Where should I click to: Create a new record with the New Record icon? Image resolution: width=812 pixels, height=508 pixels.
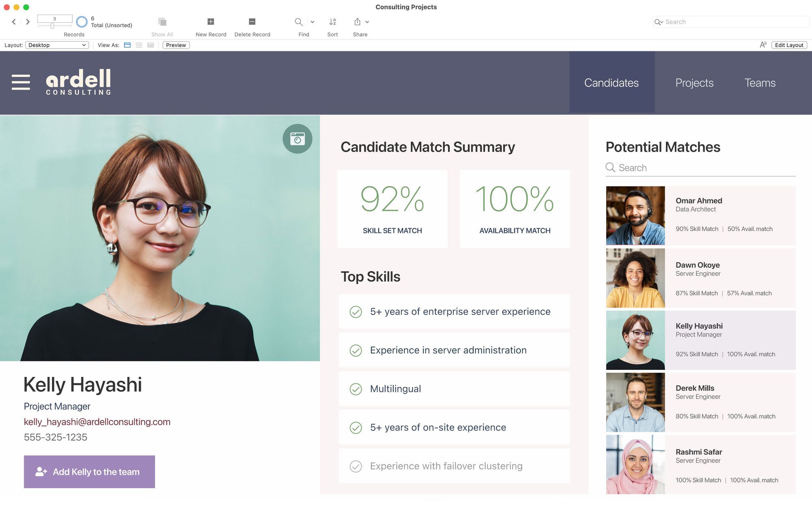211,22
